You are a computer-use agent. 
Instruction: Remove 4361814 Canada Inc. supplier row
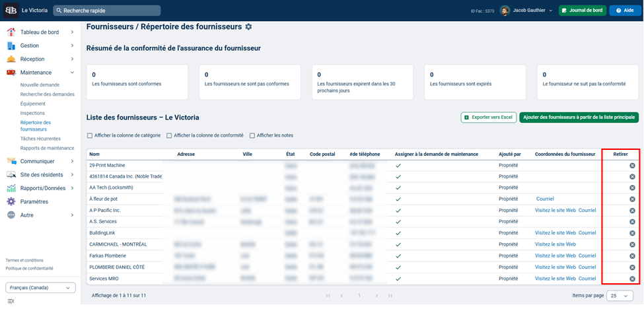pos(633,176)
